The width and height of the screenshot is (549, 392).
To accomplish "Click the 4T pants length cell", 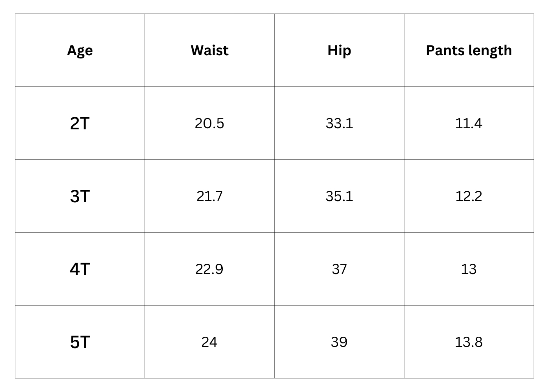I will pyautogui.click(x=469, y=269).
